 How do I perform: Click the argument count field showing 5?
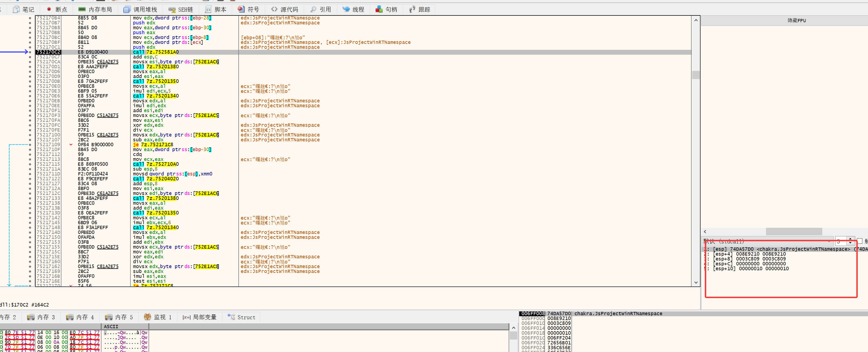(841, 242)
